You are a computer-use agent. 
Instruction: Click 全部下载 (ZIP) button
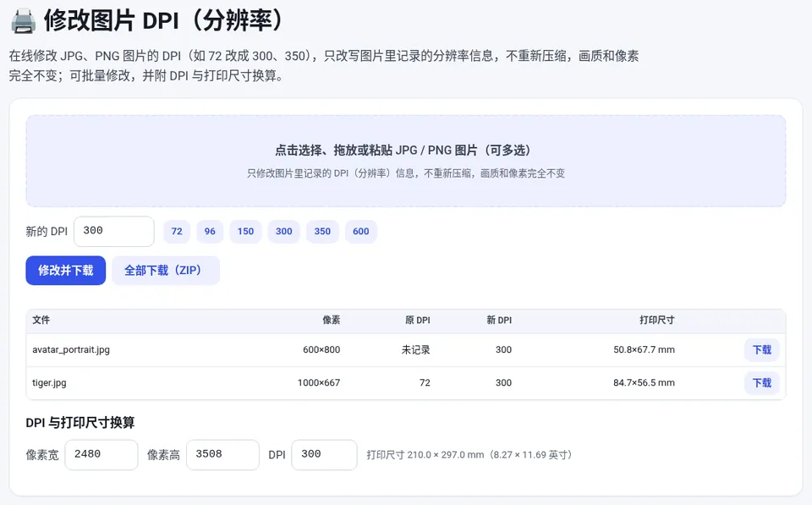(x=166, y=271)
